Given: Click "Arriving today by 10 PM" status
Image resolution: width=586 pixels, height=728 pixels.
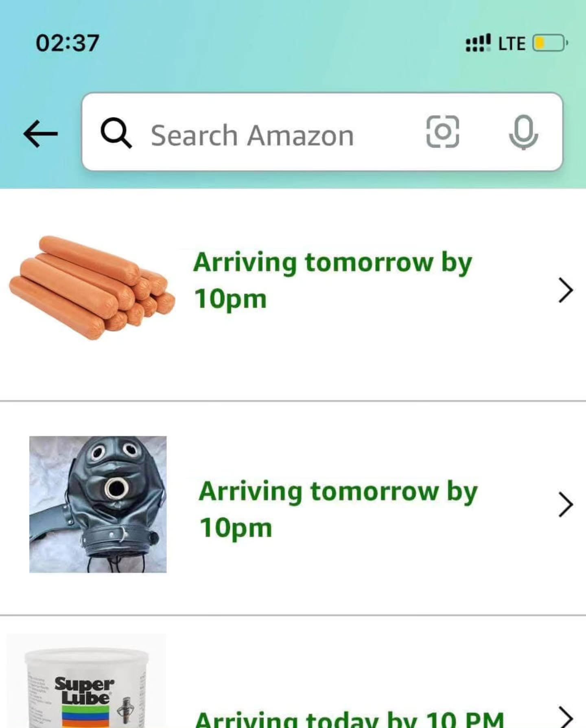Looking at the screenshot, I should point(349,719).
